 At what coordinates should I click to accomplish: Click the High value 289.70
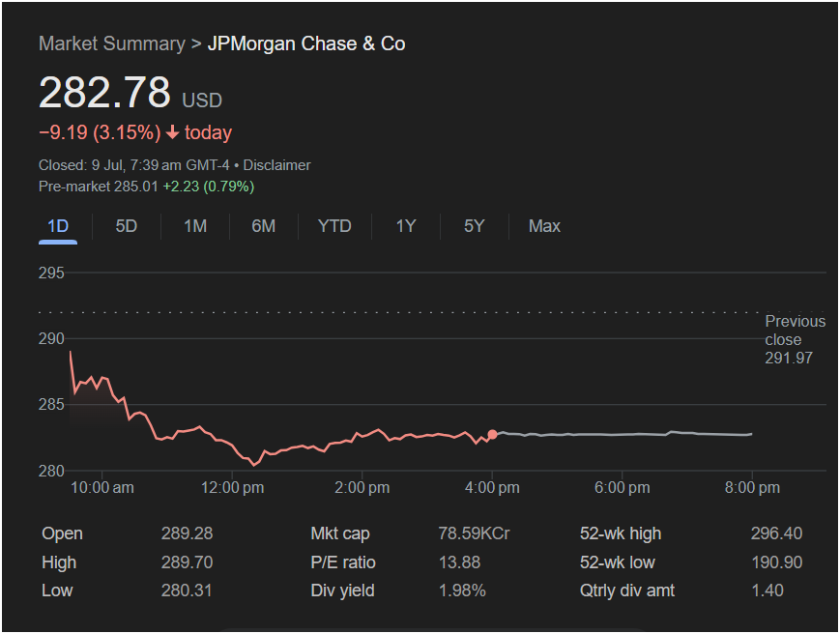(x=187, y=562)
